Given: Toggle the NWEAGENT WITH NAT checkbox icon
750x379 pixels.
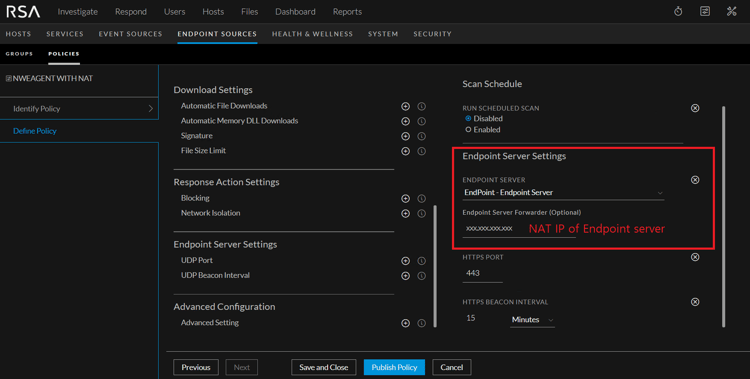Looking at the screenshot, I should (x=9, y=78).
